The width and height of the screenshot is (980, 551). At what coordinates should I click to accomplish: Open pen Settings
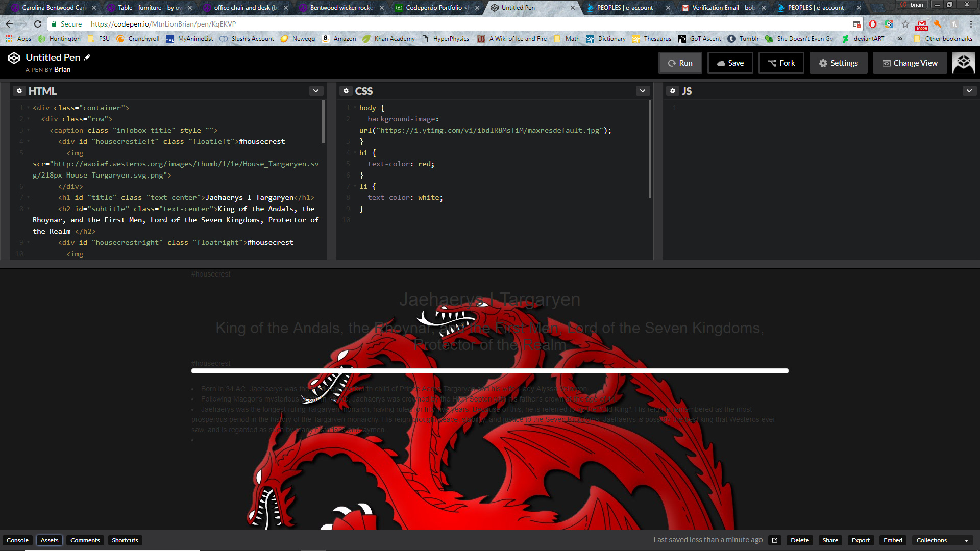pos(838,63)
